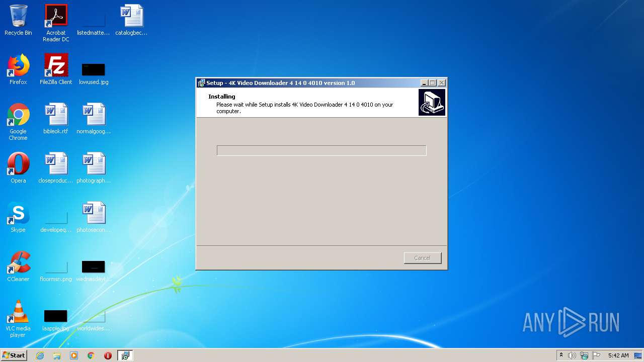The width and height of the screenshot is (644, 362).
Task: Click the 'Installing' heading text
Action: (222, 97)
